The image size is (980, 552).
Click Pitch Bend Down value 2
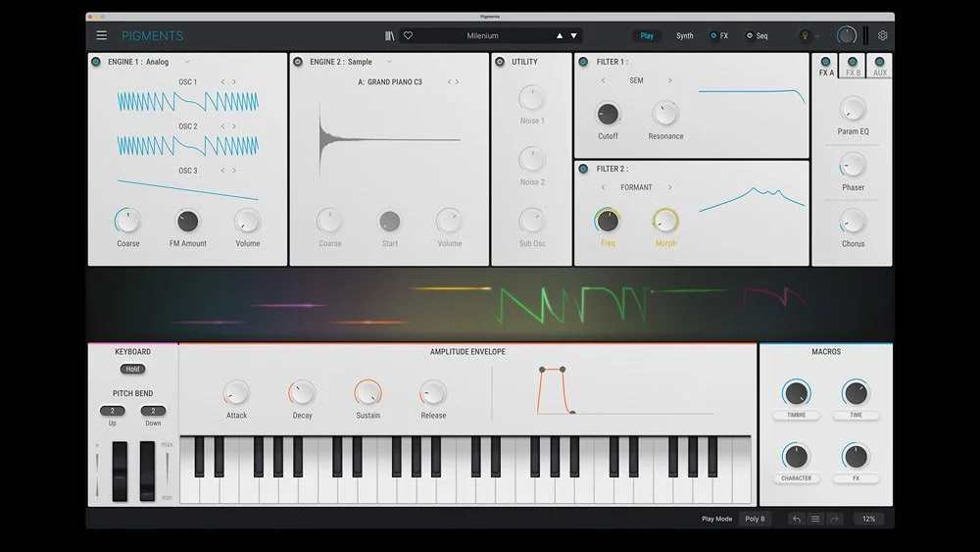click(x=153, y=411)
